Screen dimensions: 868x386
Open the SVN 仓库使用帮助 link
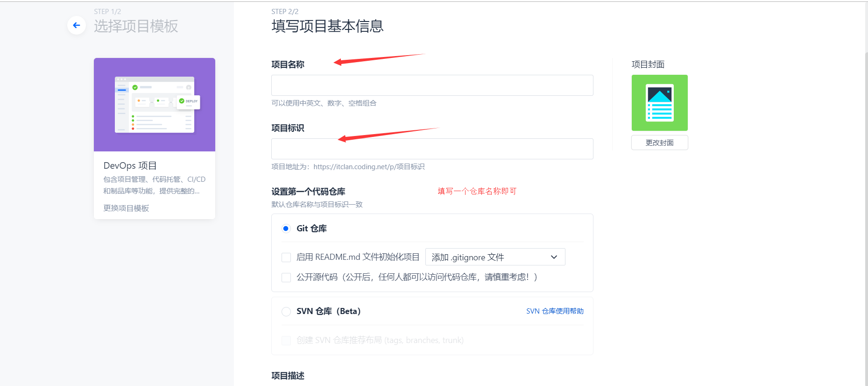pyautogui.click(x=555, y=311)
